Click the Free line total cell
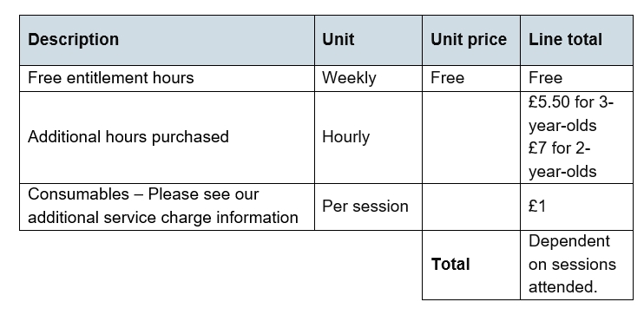 pos(576,78)
